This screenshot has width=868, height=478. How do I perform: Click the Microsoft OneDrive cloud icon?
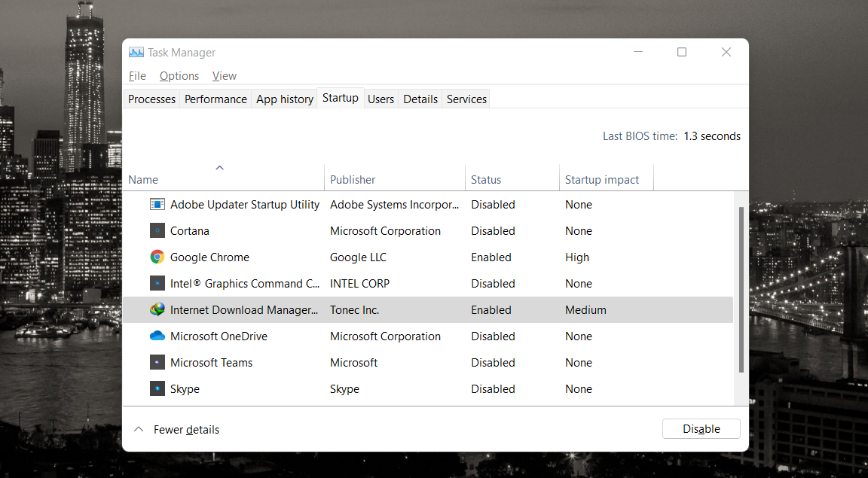tap(157, 336)
